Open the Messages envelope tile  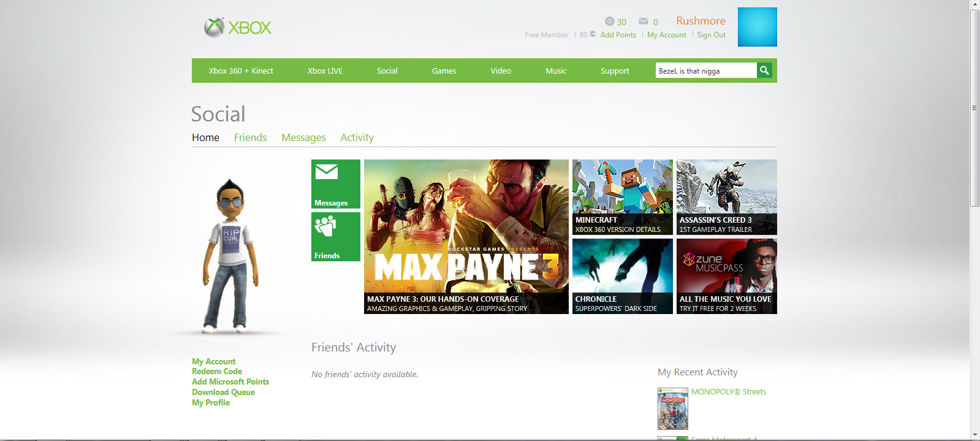click(x=335, y=184)
